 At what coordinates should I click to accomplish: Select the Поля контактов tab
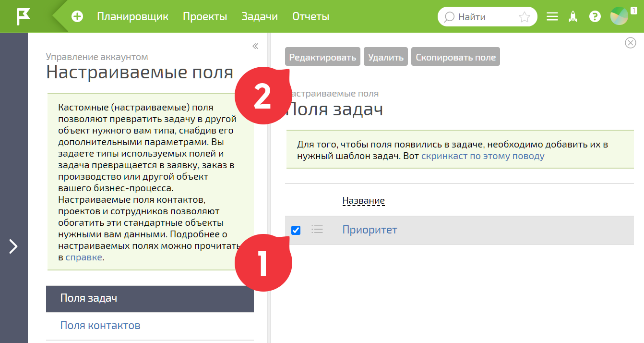(150, 326)
